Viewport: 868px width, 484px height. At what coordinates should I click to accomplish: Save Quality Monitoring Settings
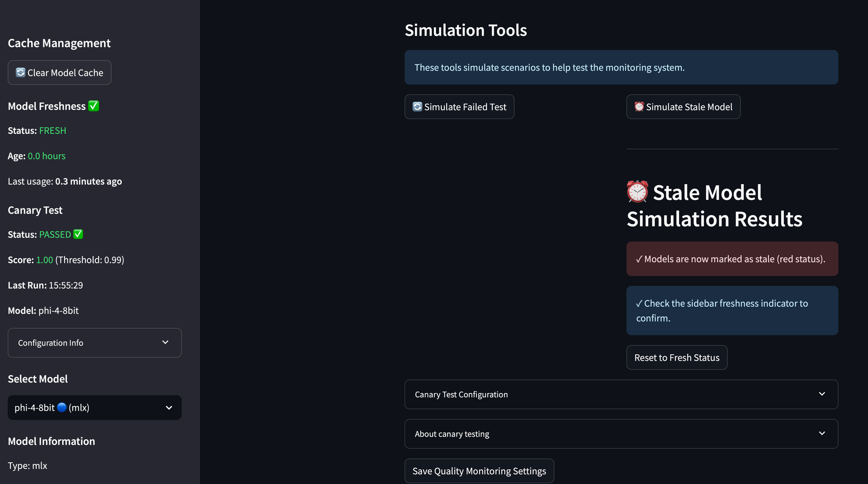tap(479, 471)
